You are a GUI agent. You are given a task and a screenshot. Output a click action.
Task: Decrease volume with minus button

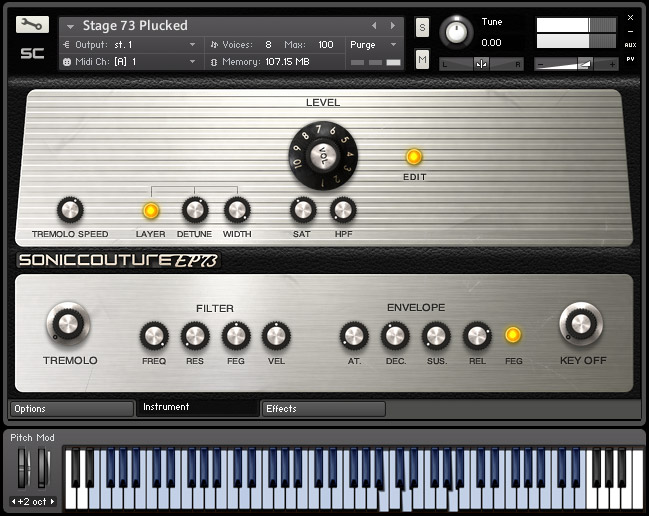tap(540, 65)
